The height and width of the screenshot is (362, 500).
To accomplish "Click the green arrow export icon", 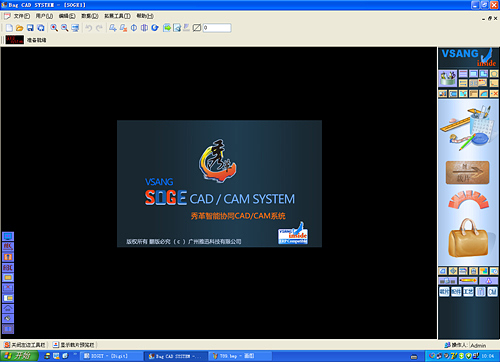I will click(167, 28).
